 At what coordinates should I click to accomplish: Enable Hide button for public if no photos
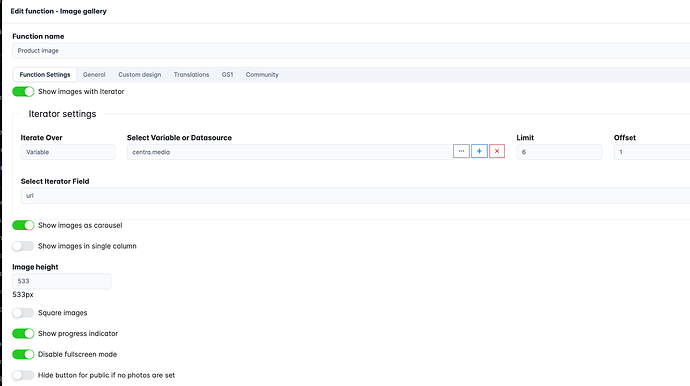pyautogui.click(x=23, y=375)
